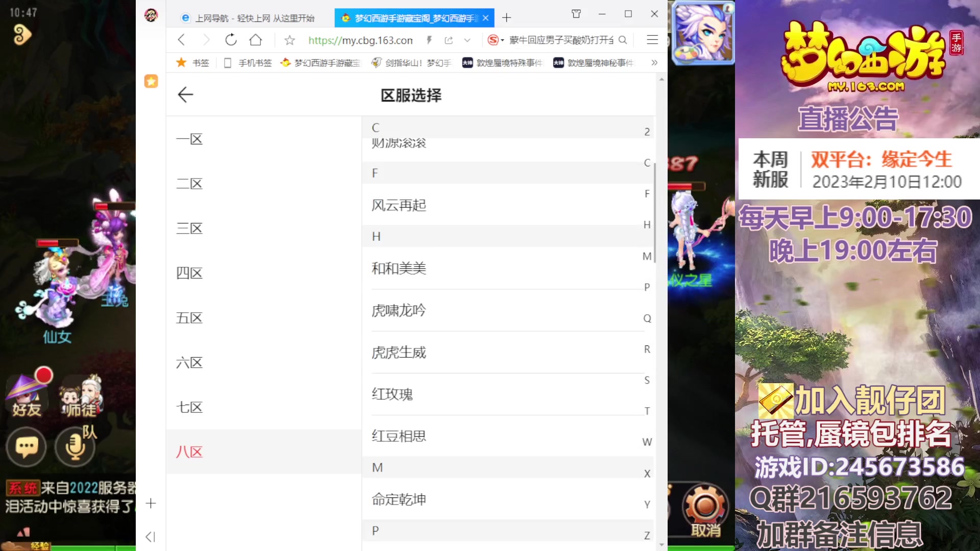Reload the page with the refresh icon

pos(231,40)
